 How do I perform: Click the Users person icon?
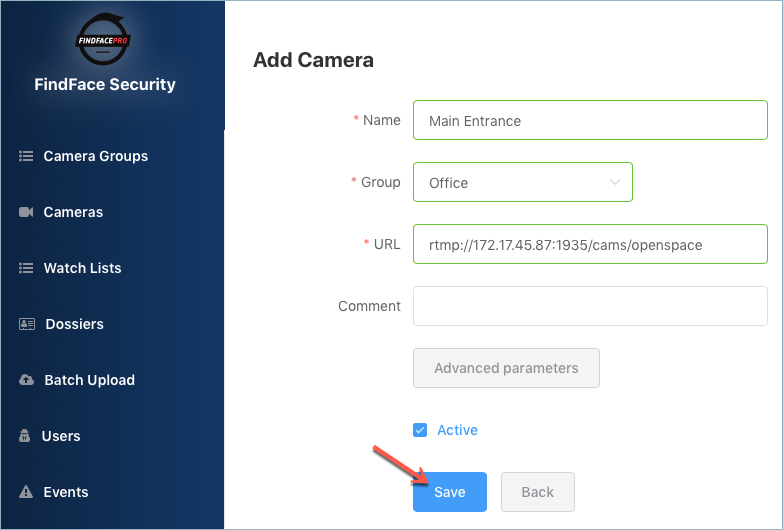[x=24, y=436]
